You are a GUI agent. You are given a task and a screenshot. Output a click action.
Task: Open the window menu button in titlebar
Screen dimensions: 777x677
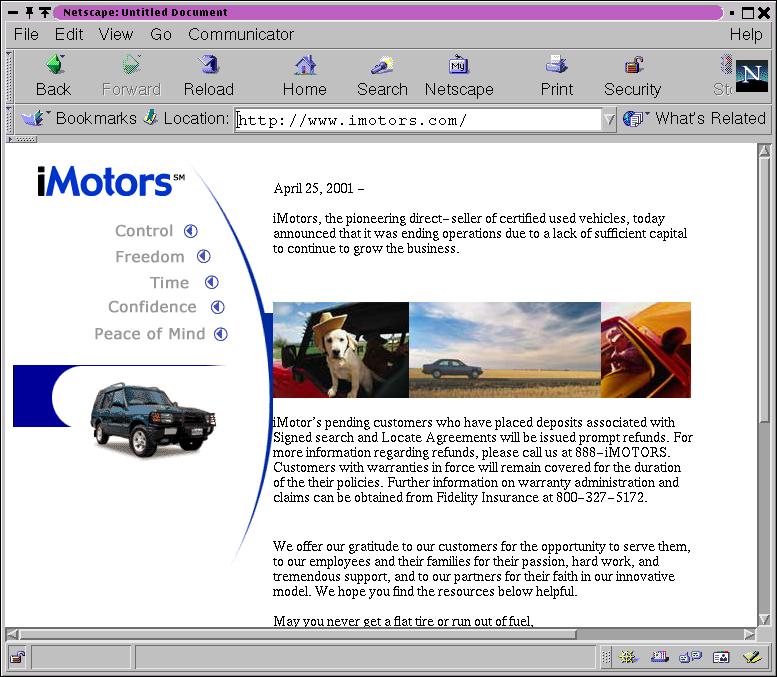(x=13, y=12)
